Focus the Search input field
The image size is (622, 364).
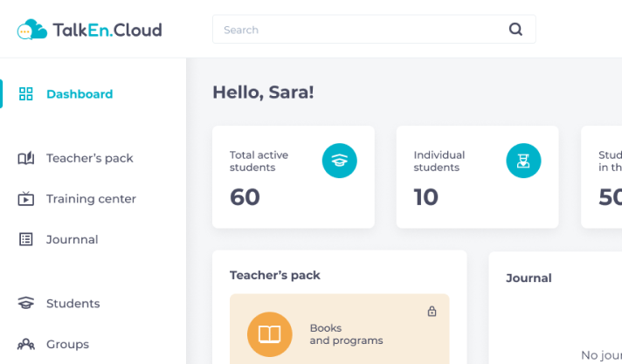(x=358, y=30)
